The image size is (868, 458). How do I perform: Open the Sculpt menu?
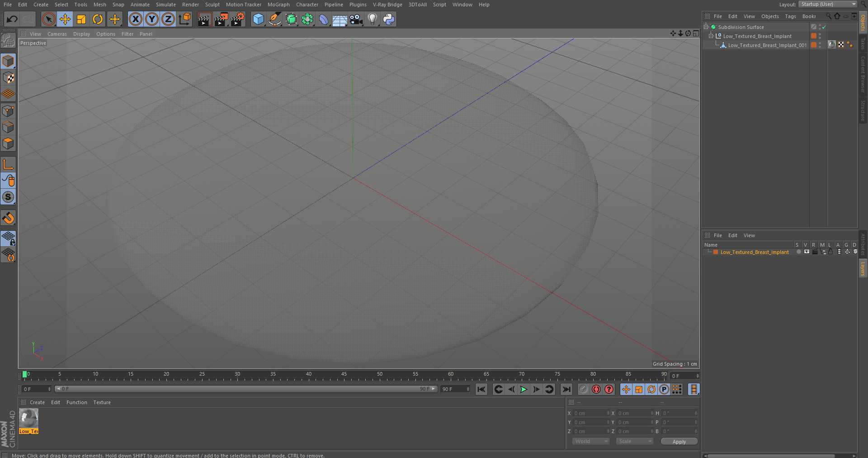[212, 5]
